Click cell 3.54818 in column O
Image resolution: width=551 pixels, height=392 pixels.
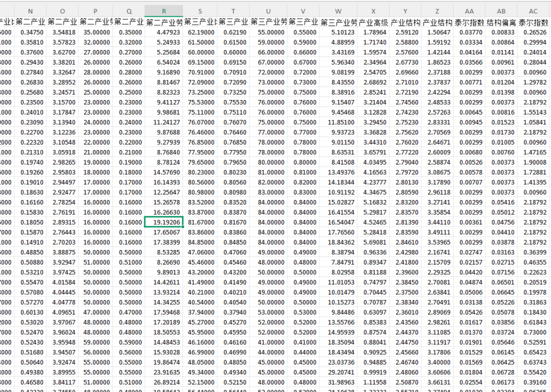click(x=62, y=32)
